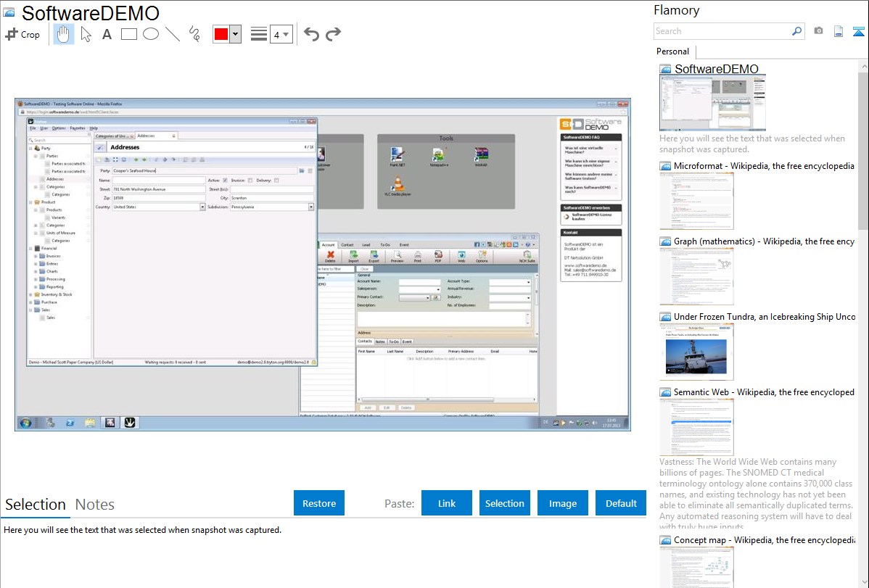Viewport: 869px width, 588px height.
Task: Open the SoftwareDEMO snapshot title in sidebar
Action: (716, 70)
